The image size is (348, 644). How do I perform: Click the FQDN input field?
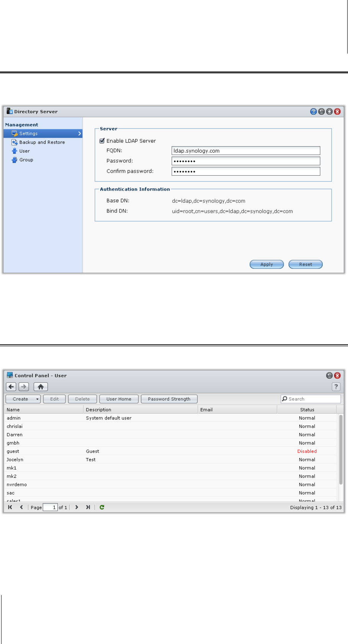click(x=246, y=151)
